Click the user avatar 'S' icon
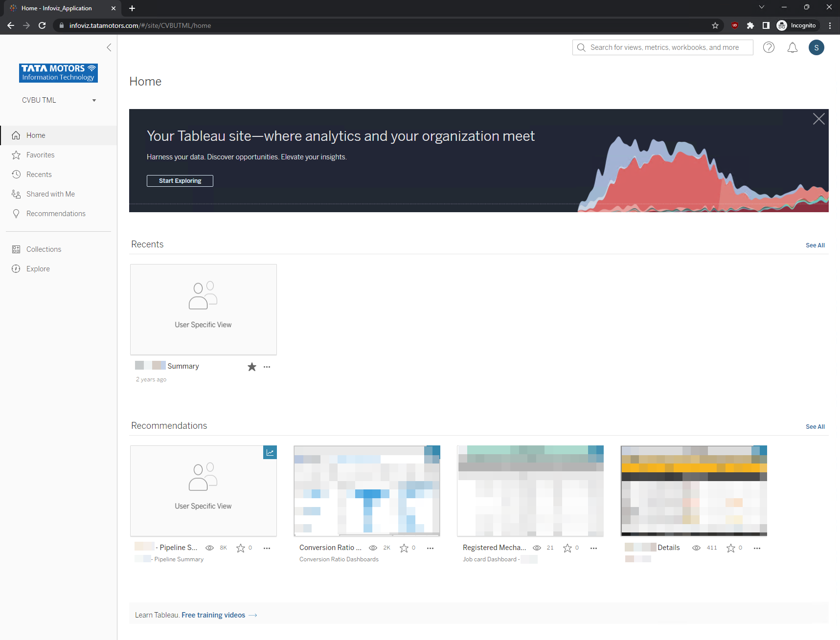Screen dimensions: 840x640 [816, 47]
